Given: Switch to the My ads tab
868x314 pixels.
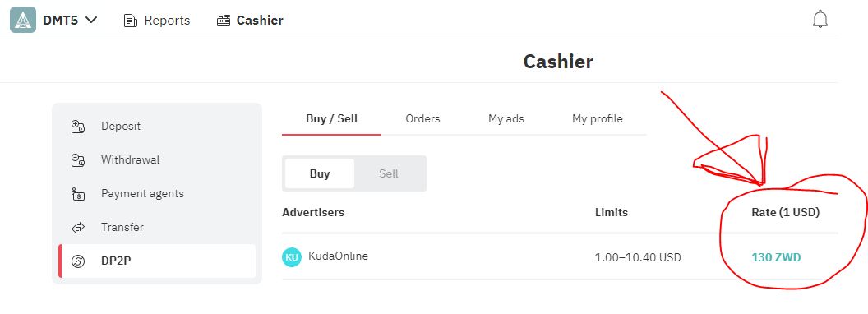Looking at the screenshot, I should 506,118.
